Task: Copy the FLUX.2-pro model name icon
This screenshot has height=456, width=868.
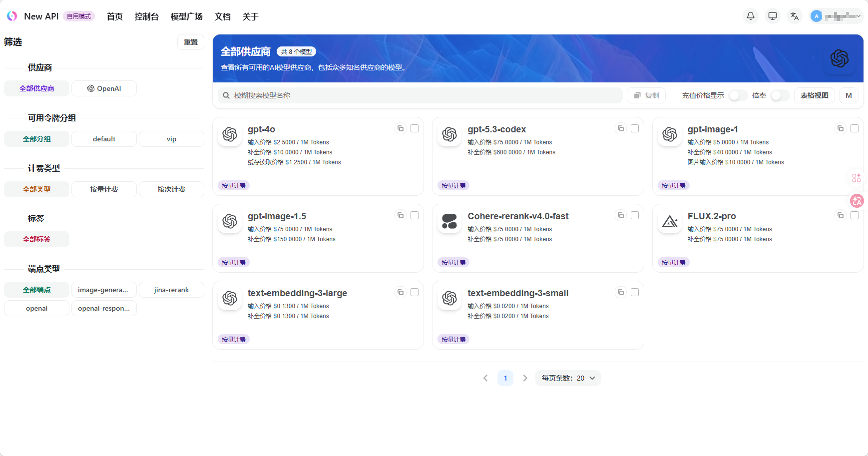Action: [x=840, y=215]
